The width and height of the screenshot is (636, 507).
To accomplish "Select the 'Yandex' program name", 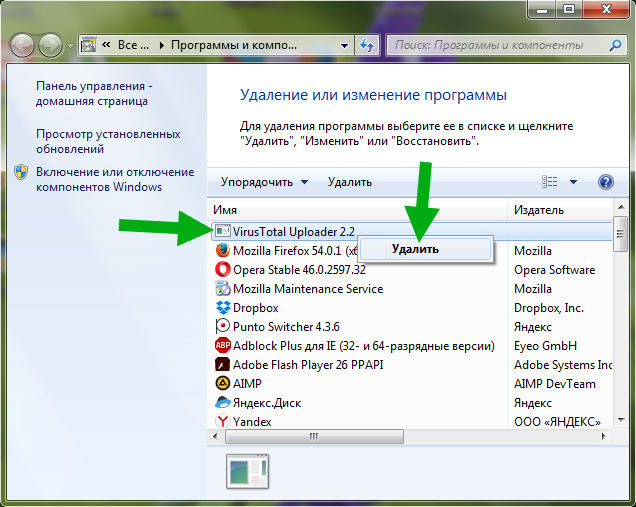I will [x=252, y=422].
